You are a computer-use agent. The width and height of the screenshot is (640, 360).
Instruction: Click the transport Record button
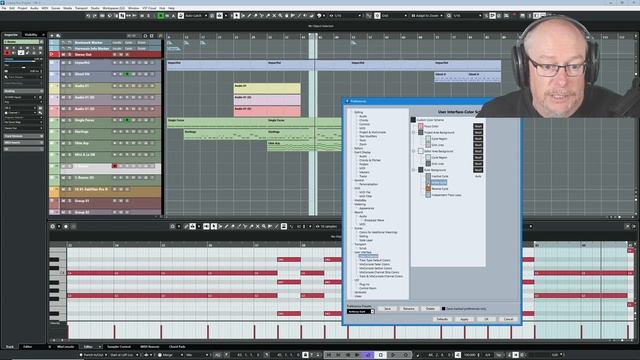[x=406, y=355]
